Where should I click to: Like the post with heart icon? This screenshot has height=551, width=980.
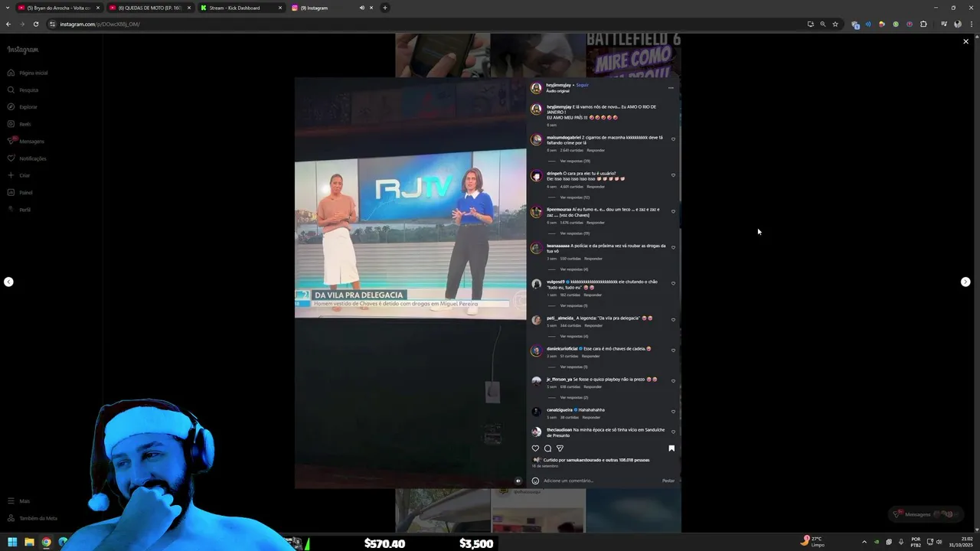point(535,448)
